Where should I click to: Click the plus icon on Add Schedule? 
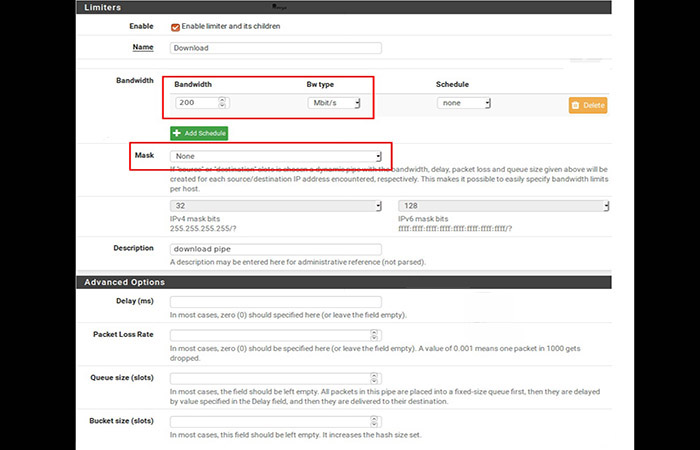coord(177,133)
